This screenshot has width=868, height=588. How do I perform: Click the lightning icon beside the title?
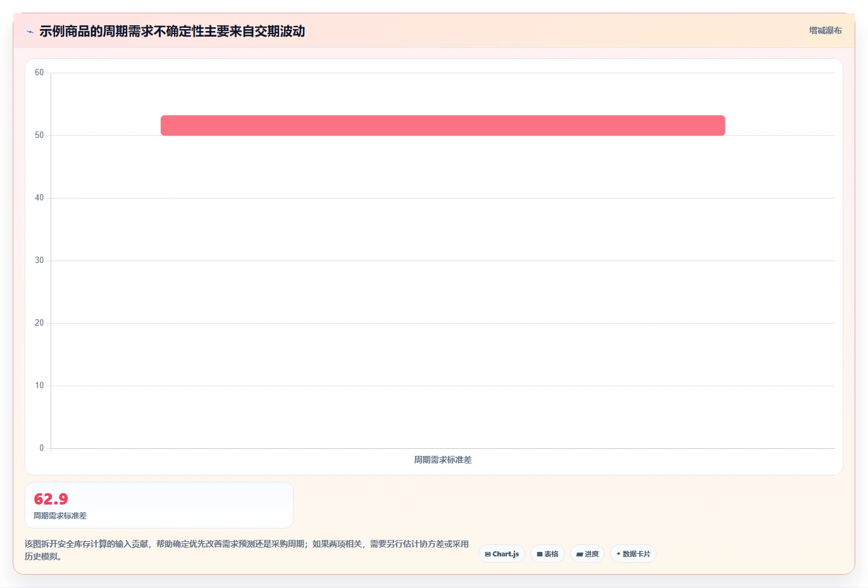point(30,32)
